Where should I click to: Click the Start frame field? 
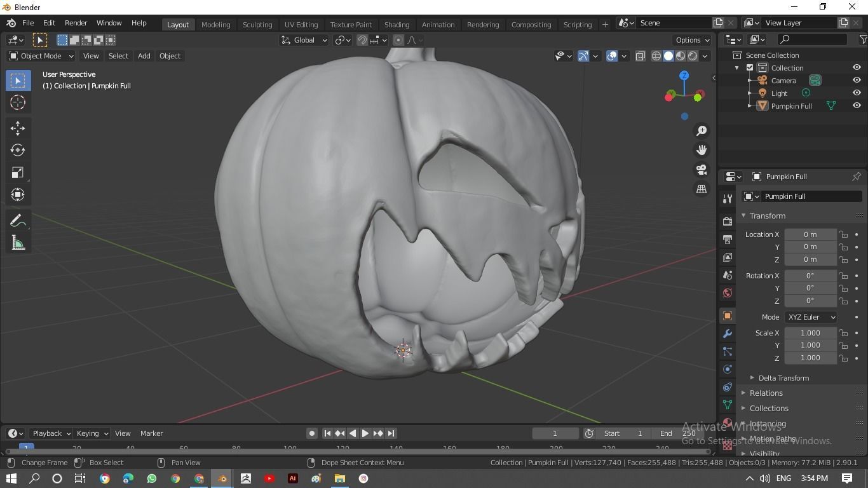[623, 433]
